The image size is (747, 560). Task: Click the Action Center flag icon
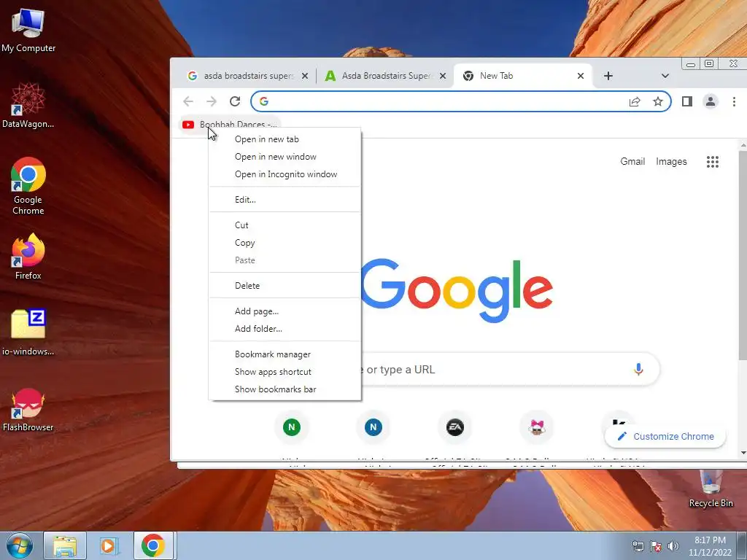656,546
